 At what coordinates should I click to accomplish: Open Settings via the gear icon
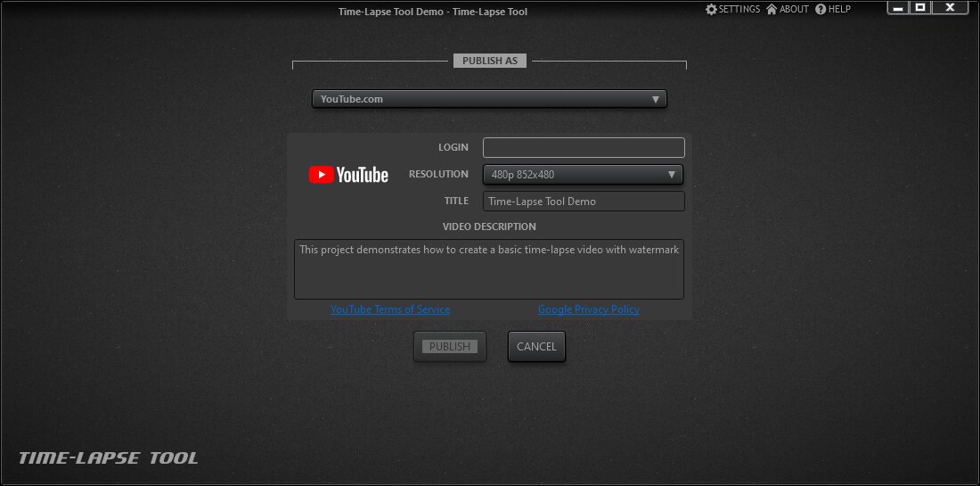tap(711, 10)
